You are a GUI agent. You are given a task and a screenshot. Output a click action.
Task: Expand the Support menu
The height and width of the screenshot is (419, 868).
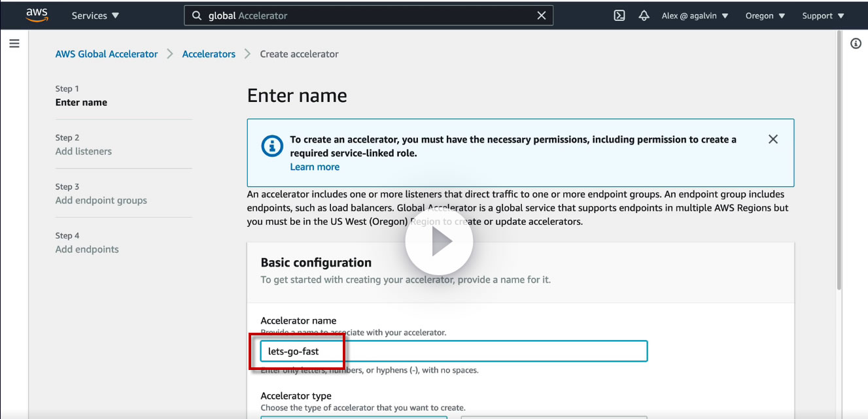point(824,16)
